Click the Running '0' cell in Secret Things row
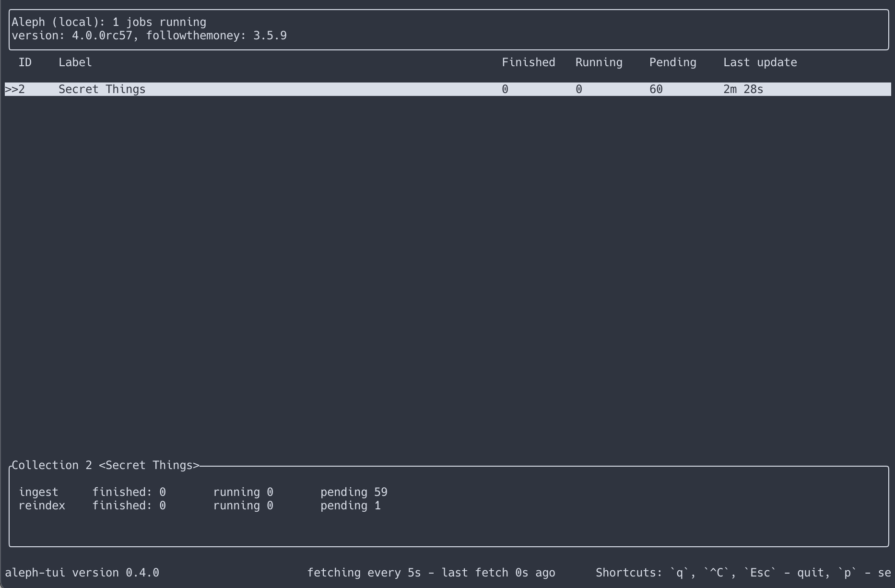This screenshot has width=895, height=588. coord(579,89)
